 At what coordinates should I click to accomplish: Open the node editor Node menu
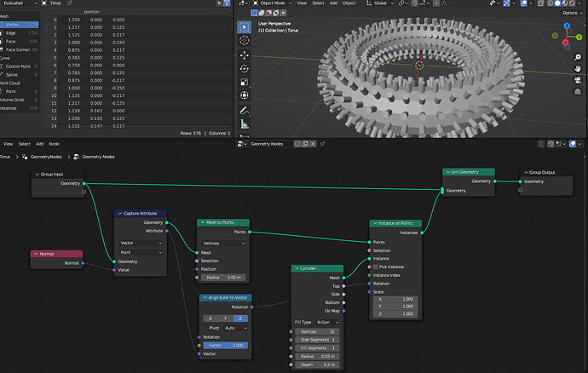(54, 144)
